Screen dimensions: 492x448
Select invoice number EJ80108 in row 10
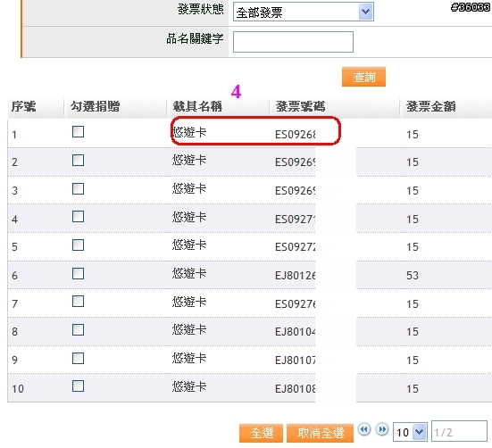[x=296, y=389]
